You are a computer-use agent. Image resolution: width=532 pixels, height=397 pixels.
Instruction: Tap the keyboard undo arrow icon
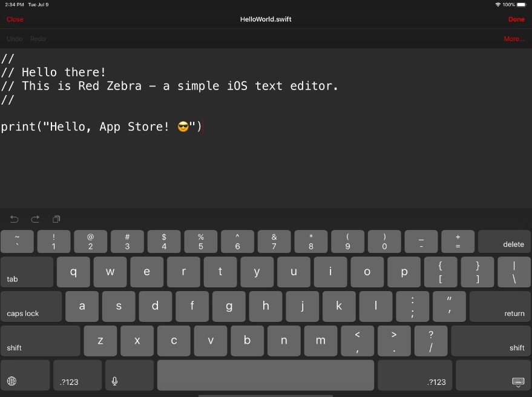tap(15, 219)
